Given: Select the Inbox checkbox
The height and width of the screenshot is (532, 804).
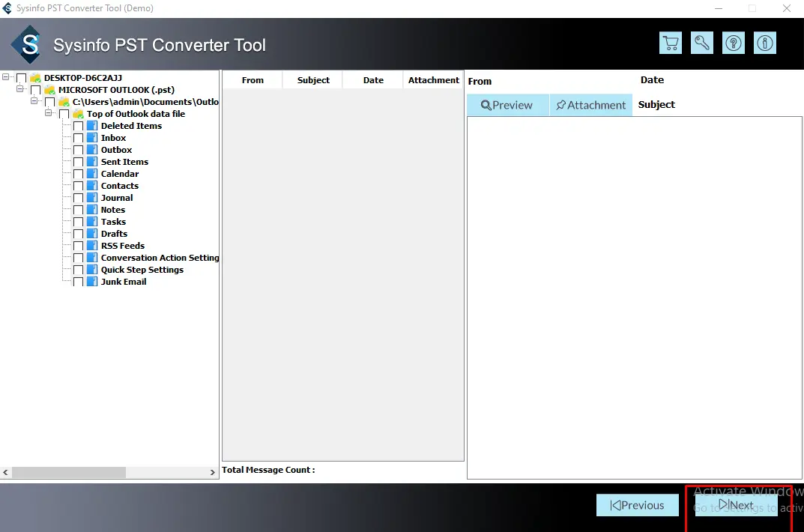Looking at the screenshot, I should 79,138.
